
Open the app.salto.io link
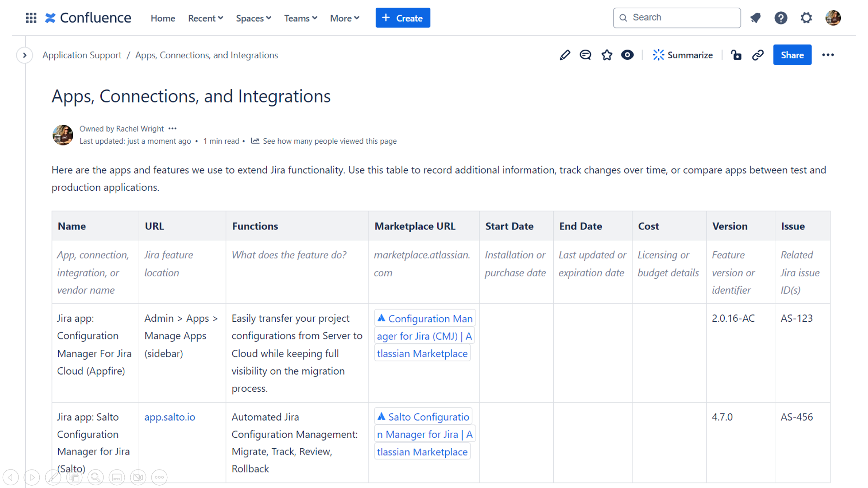pos(170,417)
